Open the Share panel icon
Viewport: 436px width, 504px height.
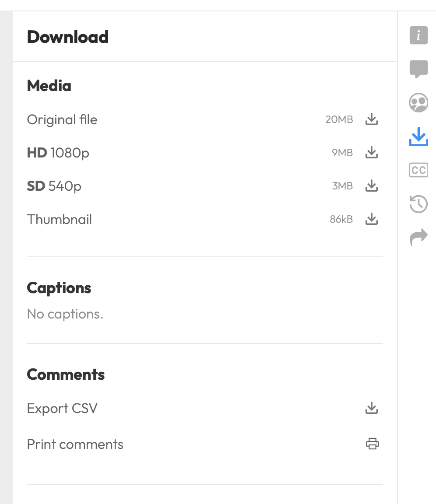click(x=418, y=236)
